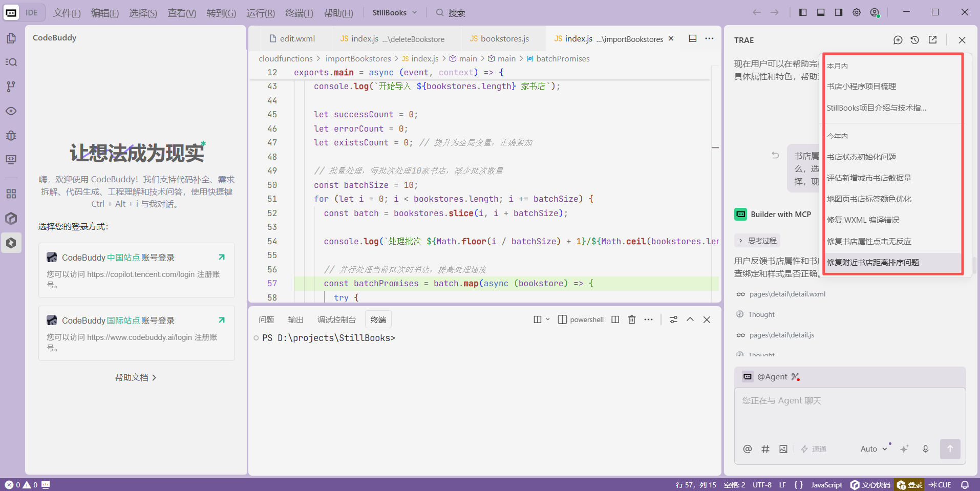Open 终端(T) menu
Image resolution: width=980 pixels, height=491 pixels.
tap(299, 13)
